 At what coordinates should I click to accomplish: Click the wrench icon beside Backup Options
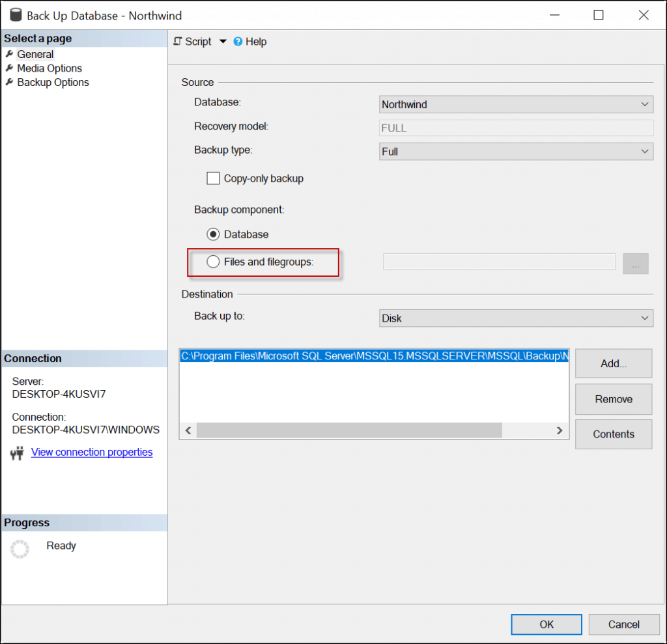[x=9, y=82]
